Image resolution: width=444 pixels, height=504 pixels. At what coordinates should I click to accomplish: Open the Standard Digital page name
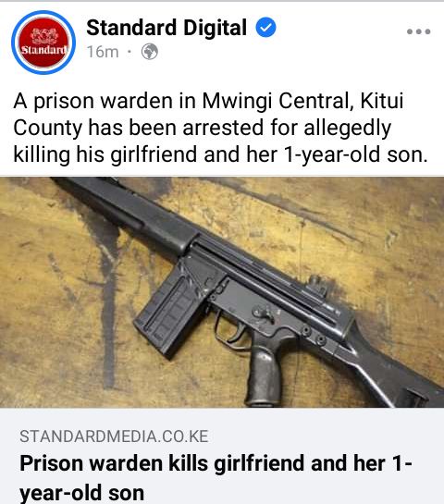point(166,28)
